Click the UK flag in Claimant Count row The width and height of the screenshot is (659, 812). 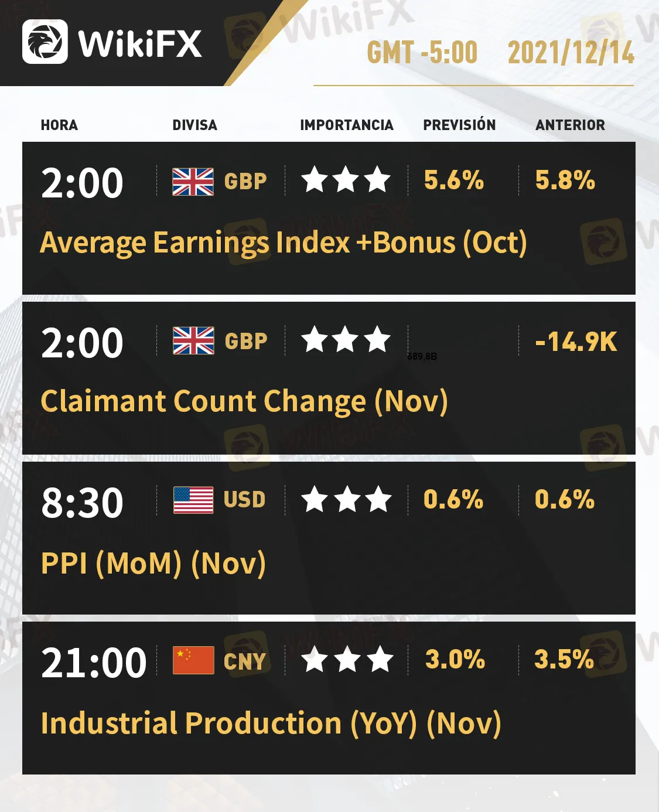pos(193,341)
